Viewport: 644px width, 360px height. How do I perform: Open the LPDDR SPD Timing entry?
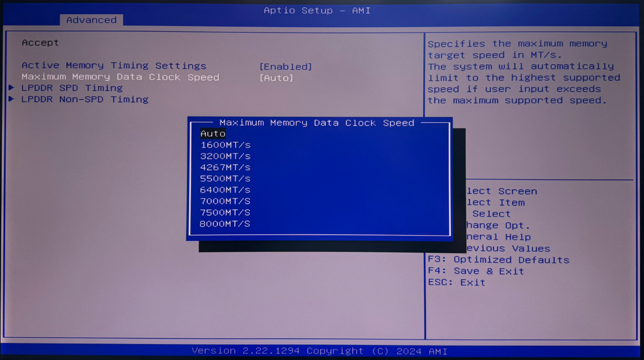click(x=72, y=88)
